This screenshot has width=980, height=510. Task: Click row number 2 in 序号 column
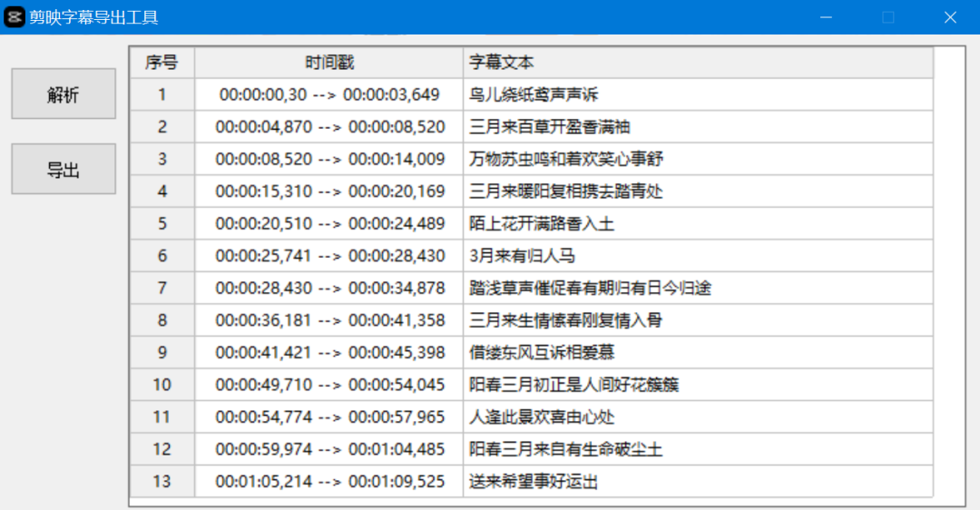point(162,127)
